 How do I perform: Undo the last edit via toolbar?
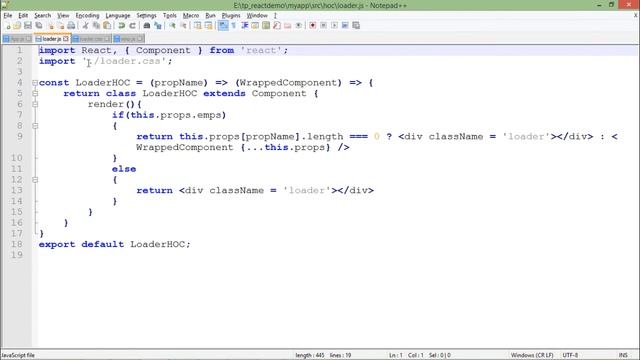(121, 26)
